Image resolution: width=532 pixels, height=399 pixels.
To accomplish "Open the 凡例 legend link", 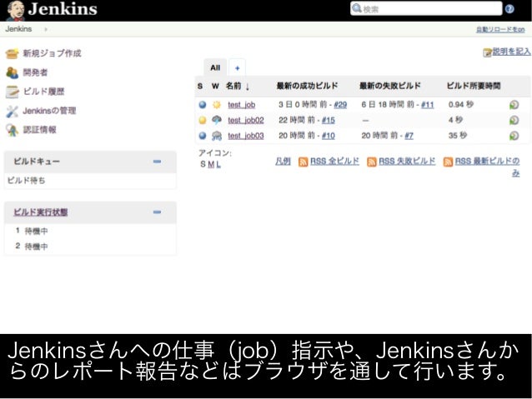I will (283, 162).
